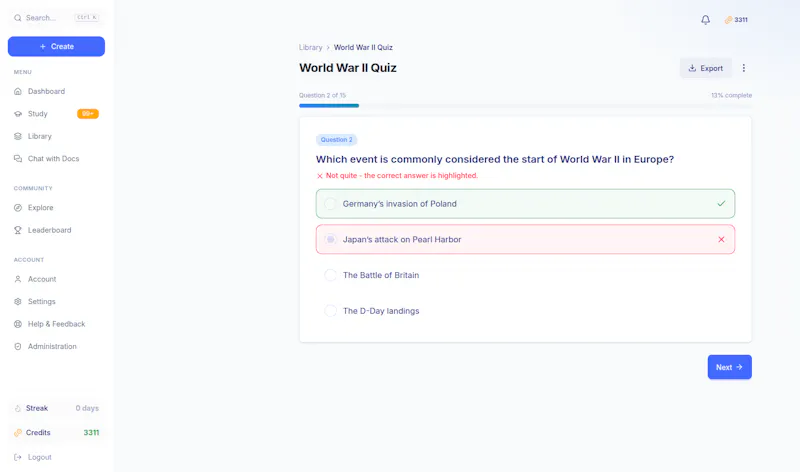Click the Library breadcrumb link
Image resolution: width=800 pixels, height=472 pixels.
pyautogui.click(x=310, y=47)
